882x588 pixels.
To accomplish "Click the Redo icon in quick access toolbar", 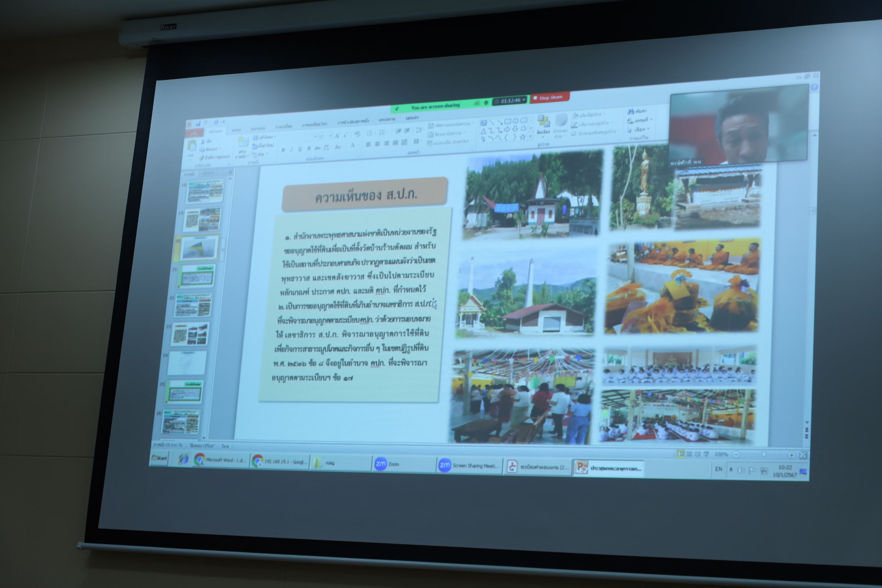I will [x=216, y=122].
